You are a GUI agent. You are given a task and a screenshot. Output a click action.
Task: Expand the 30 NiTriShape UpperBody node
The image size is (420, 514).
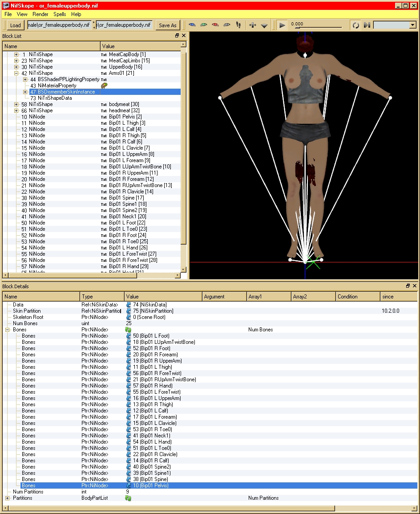(16, 67)
